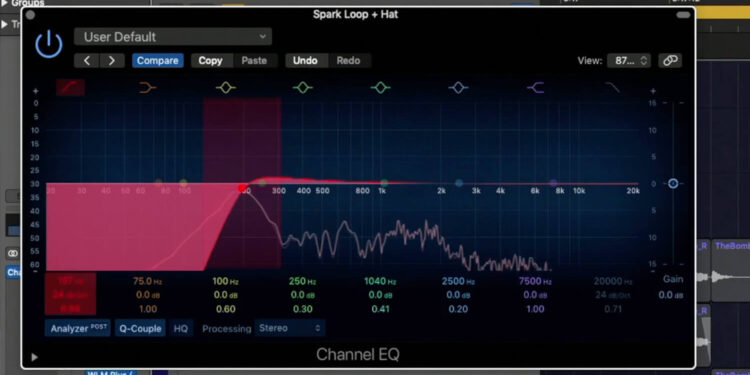Toggle the Q-Couple button

[140, 328]
